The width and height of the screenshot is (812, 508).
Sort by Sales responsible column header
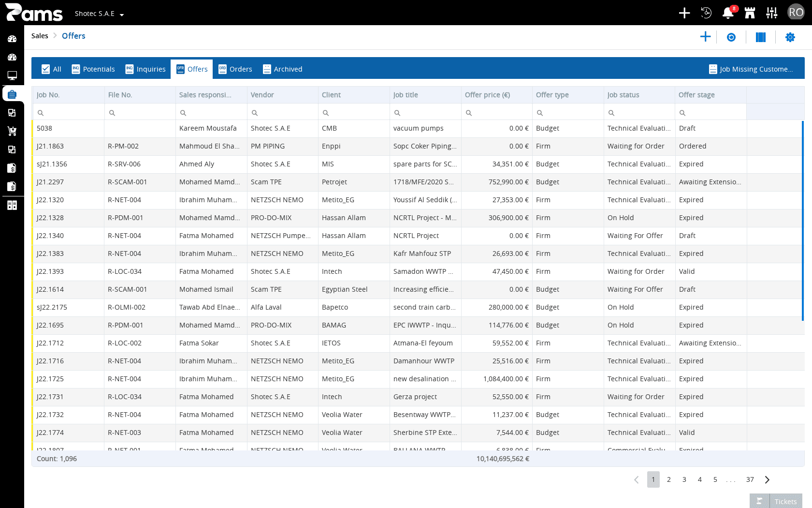[x=211, y=95]
